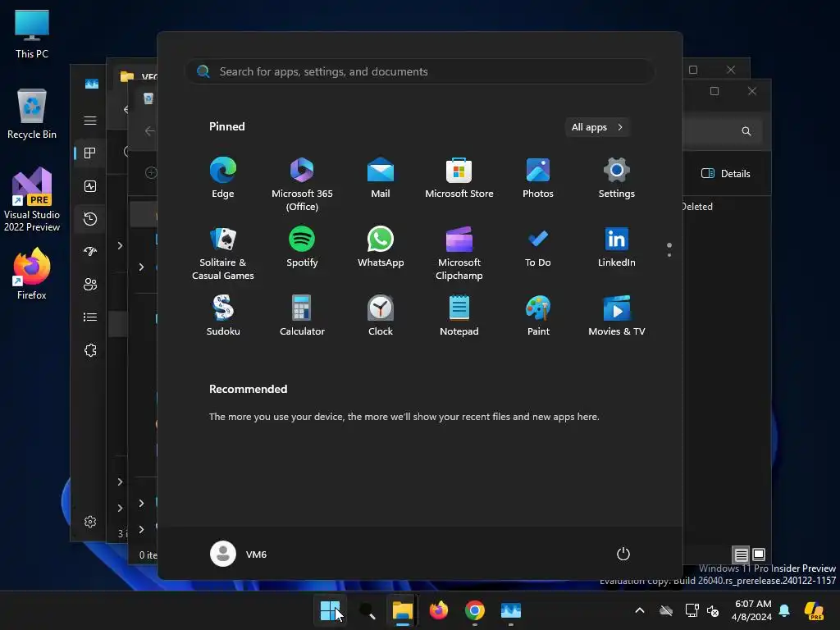840x630 pixels.
Task: Open Movies & TV app
Action: point(617,316)
